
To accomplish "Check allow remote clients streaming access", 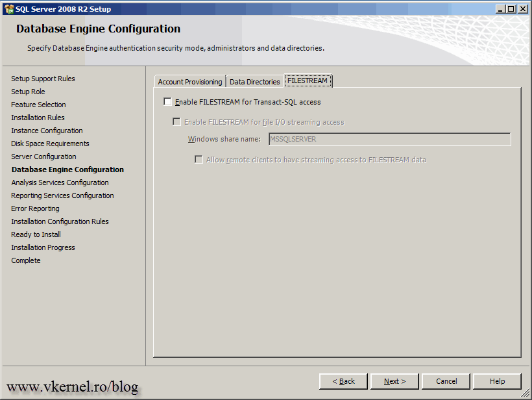I will pos(199,159).
